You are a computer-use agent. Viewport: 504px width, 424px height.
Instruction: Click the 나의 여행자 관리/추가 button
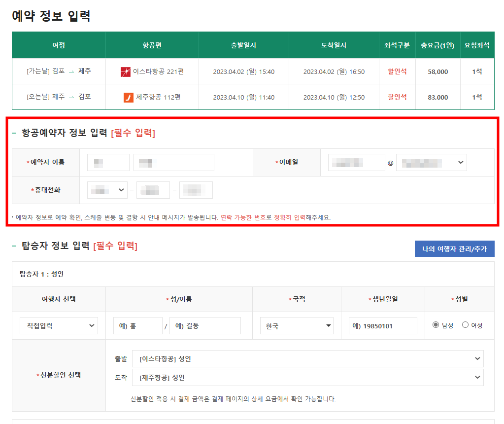(x=454, y=248)
